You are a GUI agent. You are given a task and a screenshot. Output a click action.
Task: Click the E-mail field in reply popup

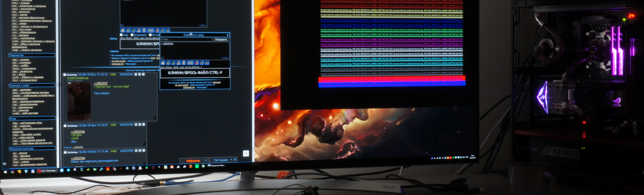pos(186,39)
